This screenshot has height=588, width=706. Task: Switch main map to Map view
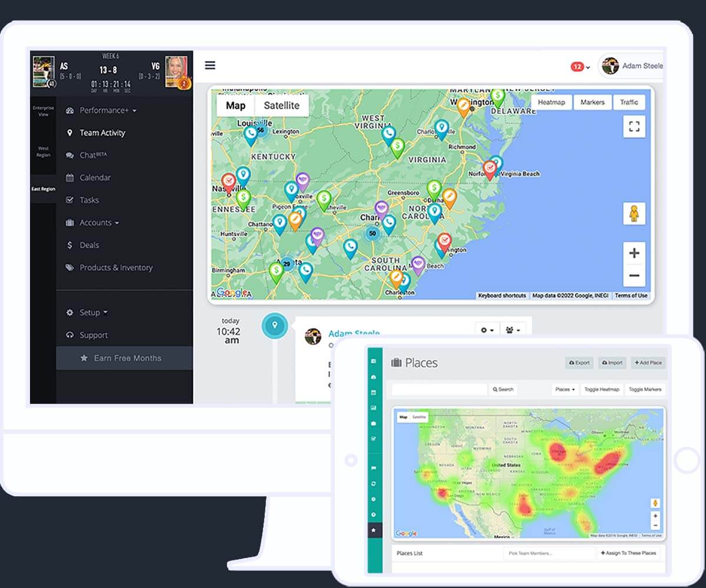pos(235,106)
